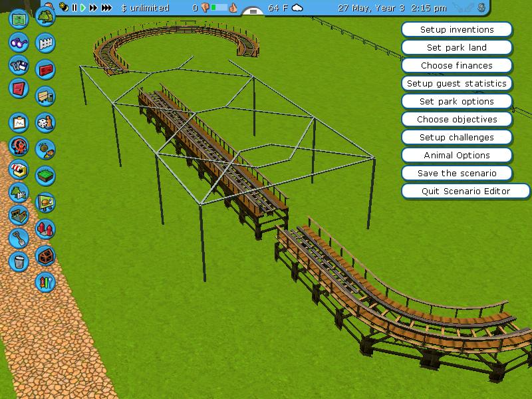The width and height of the screenshot is (532, 399).
Task: Open Set park land
Action: [457, 47]
